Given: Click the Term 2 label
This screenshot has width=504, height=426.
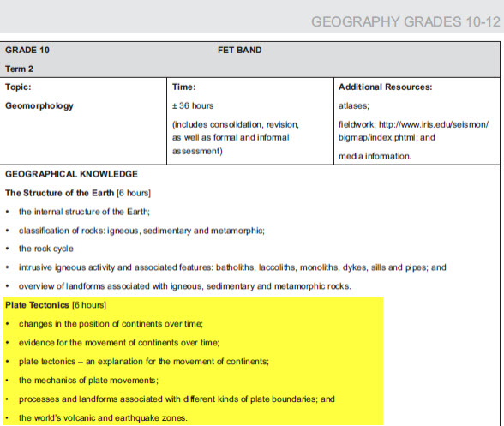Looking at the screenshot, I should 19,69.
